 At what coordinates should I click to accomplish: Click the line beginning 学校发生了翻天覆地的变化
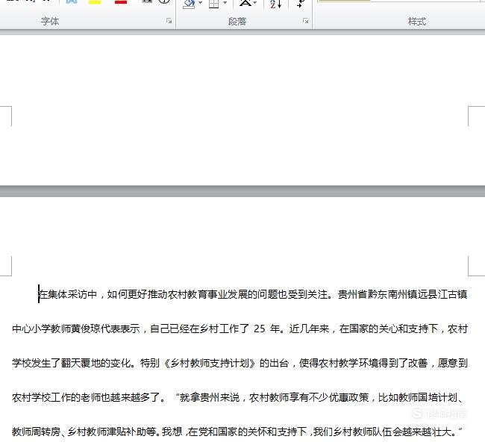point(240,363)
